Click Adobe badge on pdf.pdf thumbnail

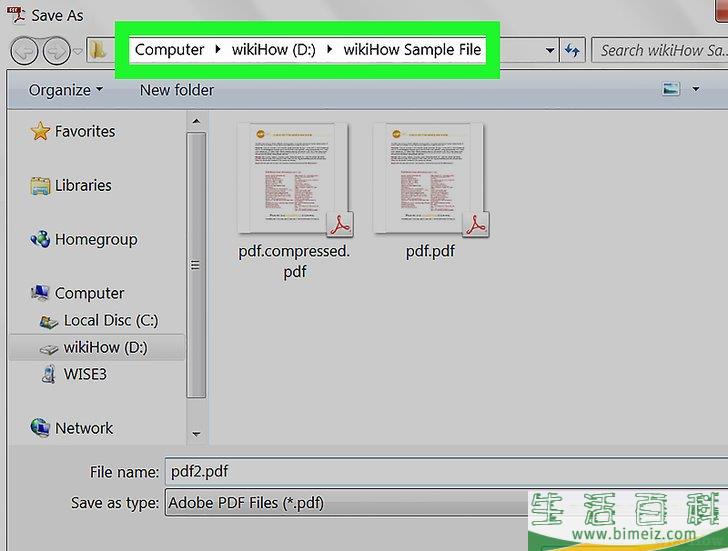476,224
